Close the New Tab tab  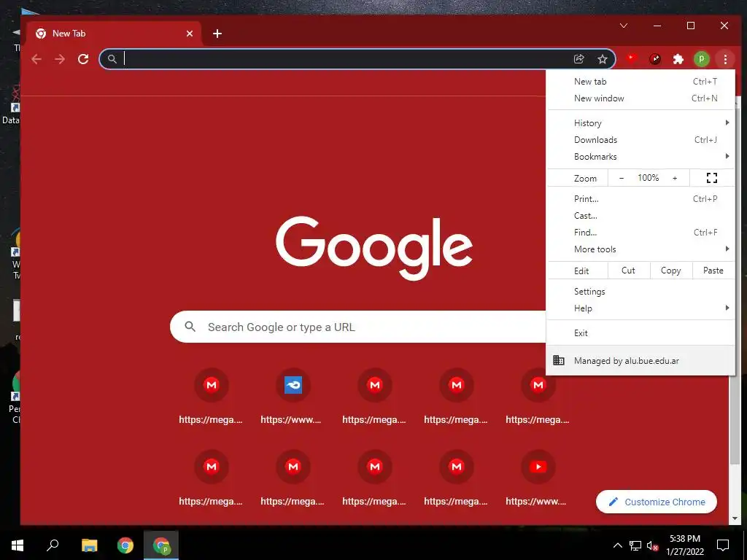click(190, 34)
